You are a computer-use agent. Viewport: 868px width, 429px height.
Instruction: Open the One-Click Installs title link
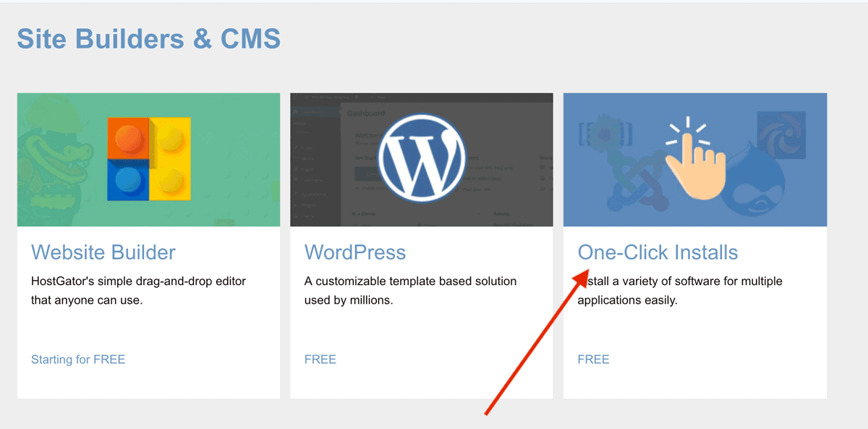point(658,252)
